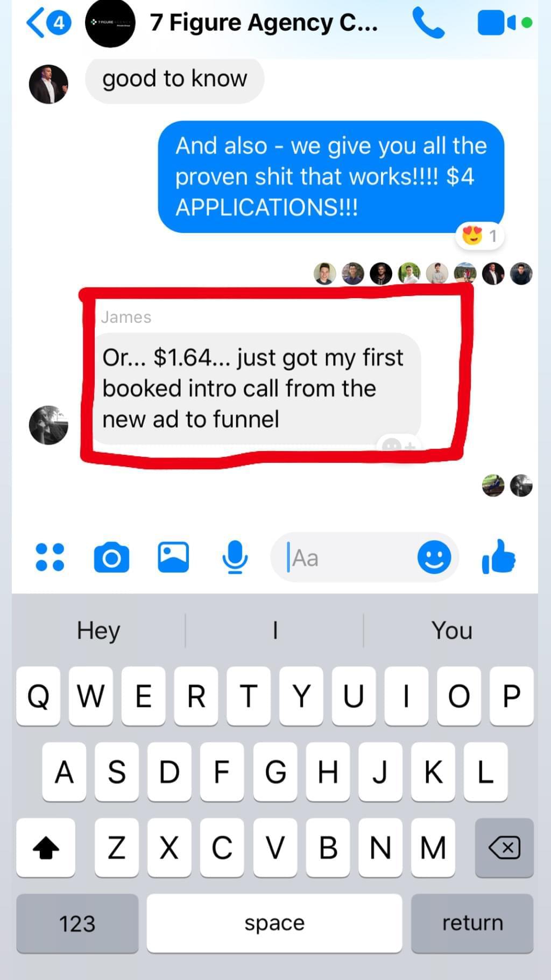This screenshot has width=551, height=980.
Task: Tap the return key on the keyboard
Action: click(472, 923)
